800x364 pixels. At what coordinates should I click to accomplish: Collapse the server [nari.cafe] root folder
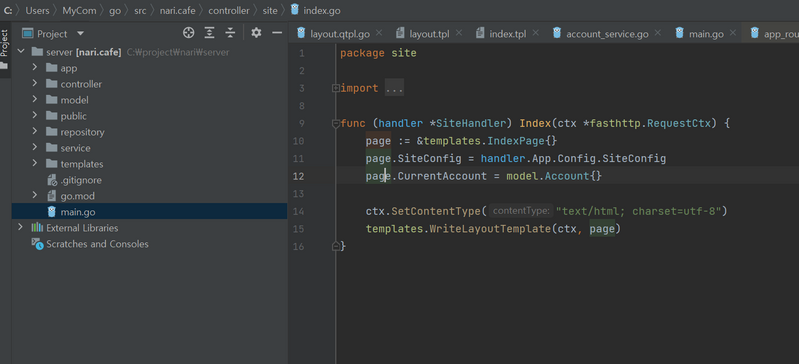tap(21, 52)
